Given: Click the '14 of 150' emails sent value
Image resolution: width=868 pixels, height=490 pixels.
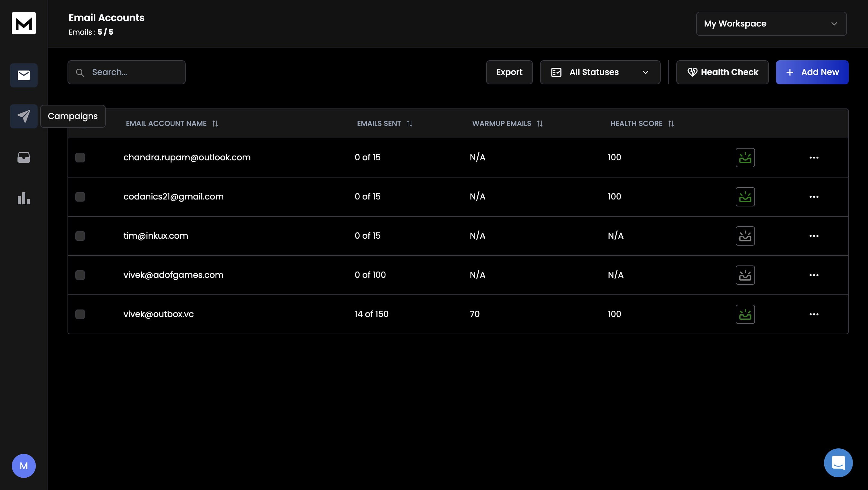Looking at the screenshot, I should pyautogui.click(x=371, y=314).
